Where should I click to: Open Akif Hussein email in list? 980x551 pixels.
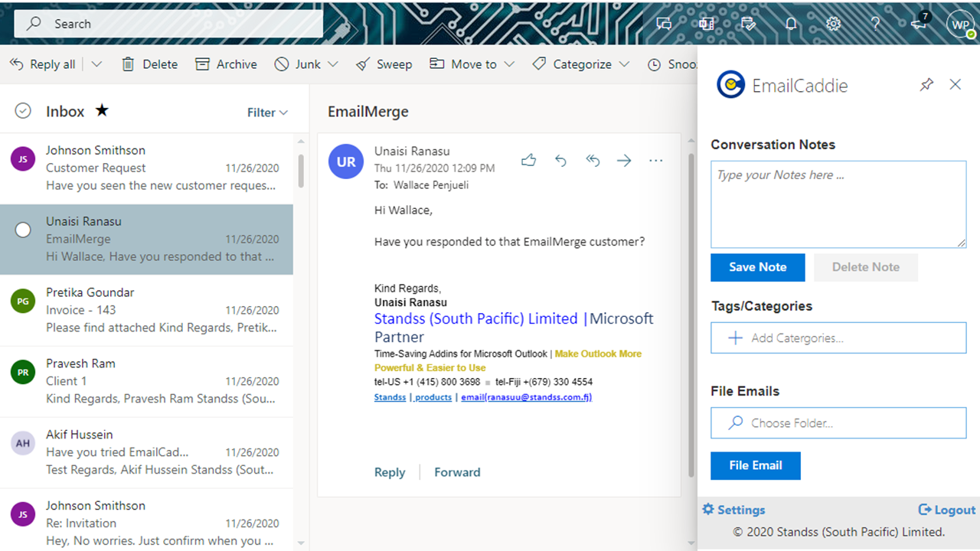pos(146,453)
